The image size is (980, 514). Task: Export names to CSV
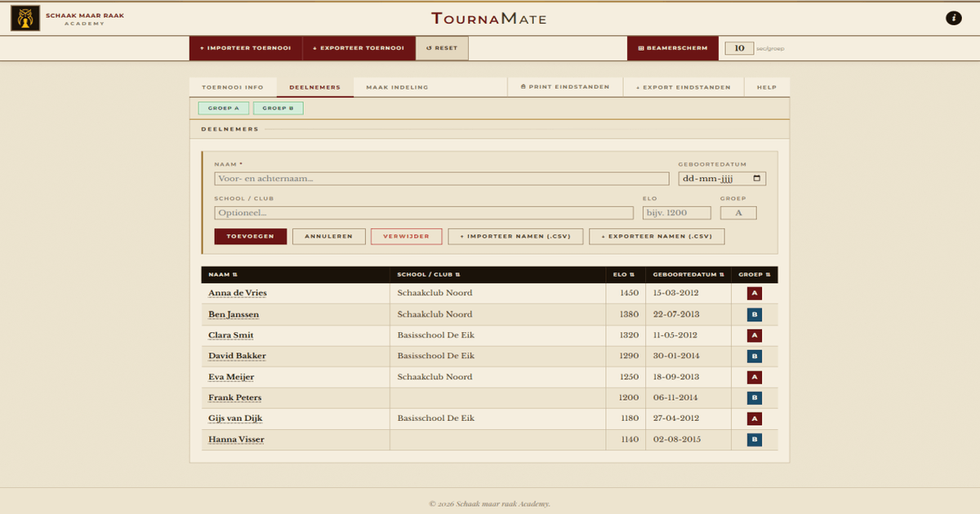point(657,237)
